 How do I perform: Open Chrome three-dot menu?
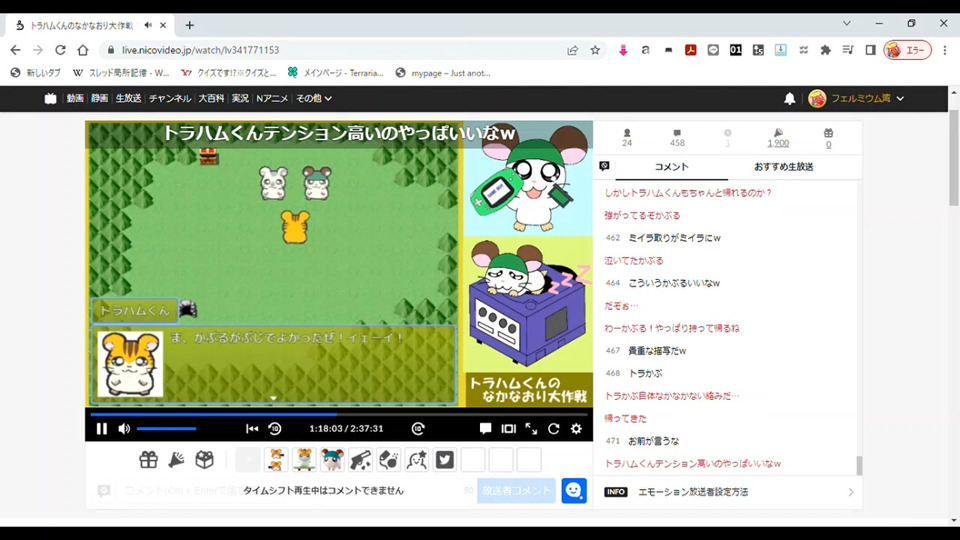[945, 50]
